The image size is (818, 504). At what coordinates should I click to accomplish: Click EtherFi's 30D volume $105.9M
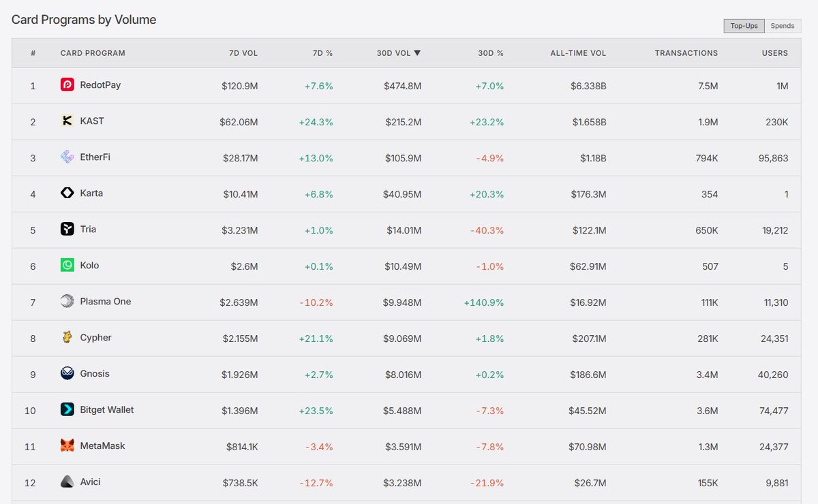[x=403, y=158]
